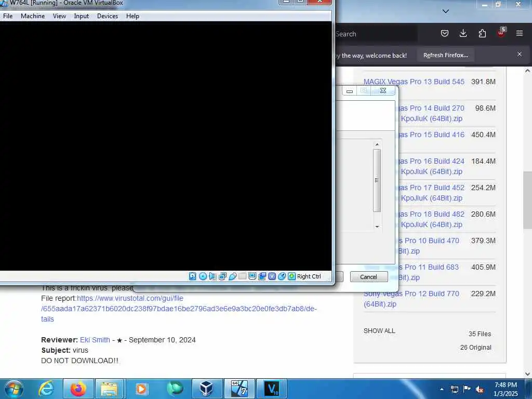532x399 pixels.
Task: Click the optical disc icon in VirtualBox status bar
Action: pyautogui.click(x=203, y=276)
